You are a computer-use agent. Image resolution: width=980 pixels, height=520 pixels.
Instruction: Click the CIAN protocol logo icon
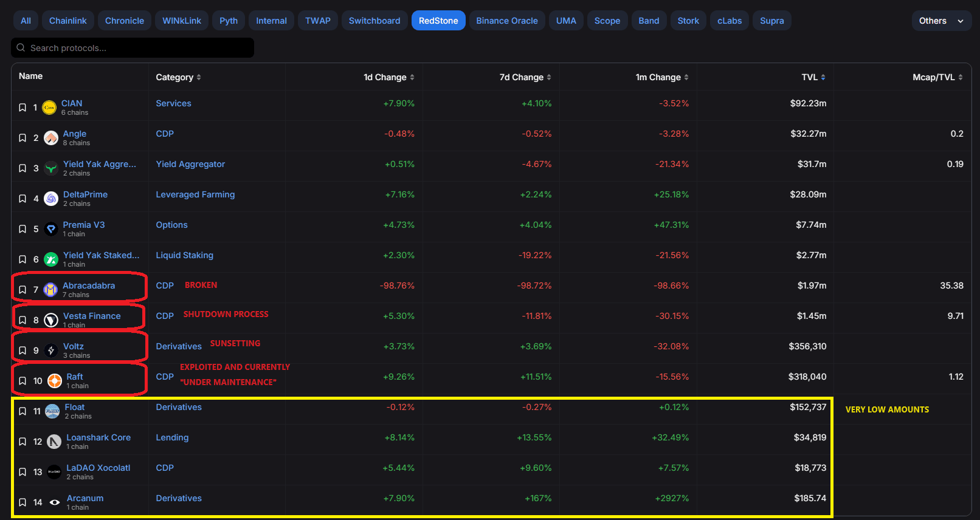50,108
